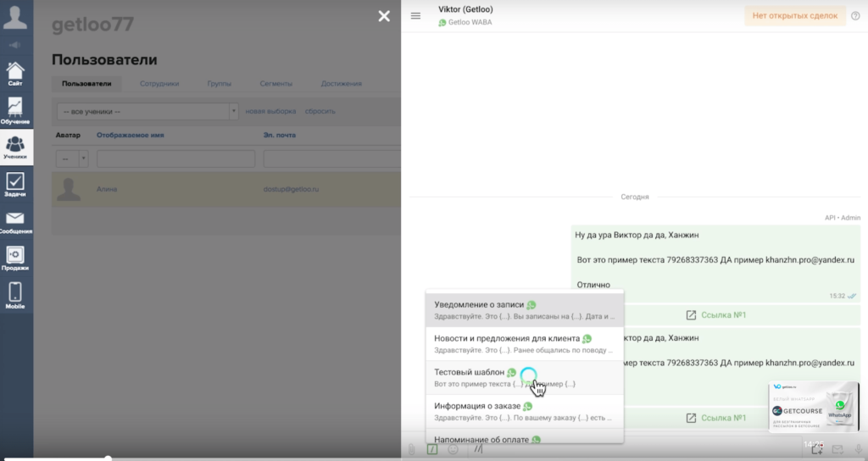Click the Отображаемое имя filter input field
The width and height of the screenshot is (868, 461).
[175, 158]
